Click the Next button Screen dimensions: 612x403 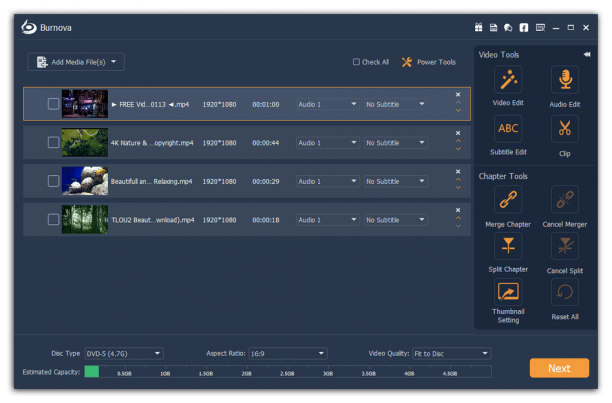pyautogui.click(x=559, y=368)
